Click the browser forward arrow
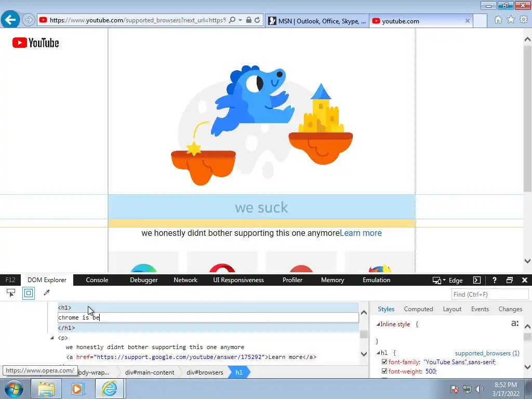 (x=29, y=20)
